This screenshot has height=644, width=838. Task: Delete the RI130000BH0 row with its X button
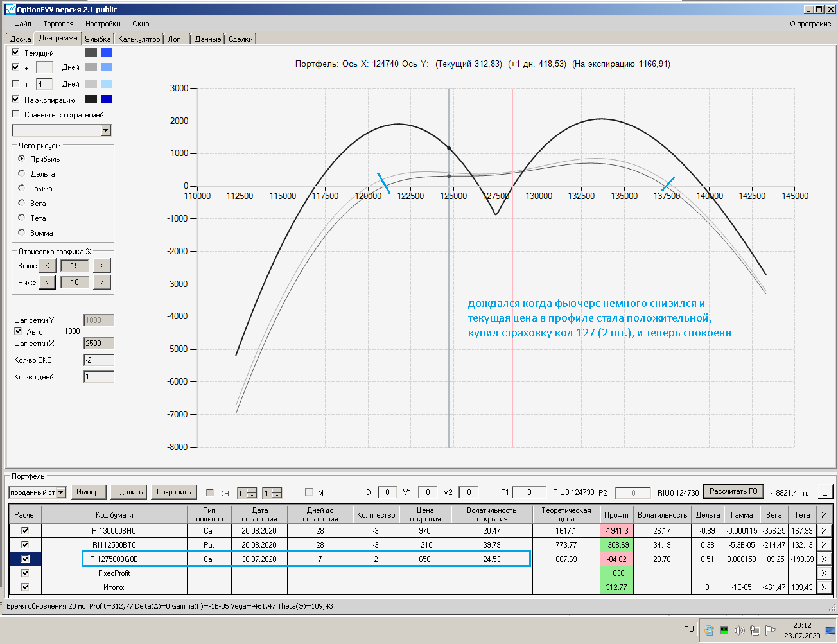tap(824, 531)
